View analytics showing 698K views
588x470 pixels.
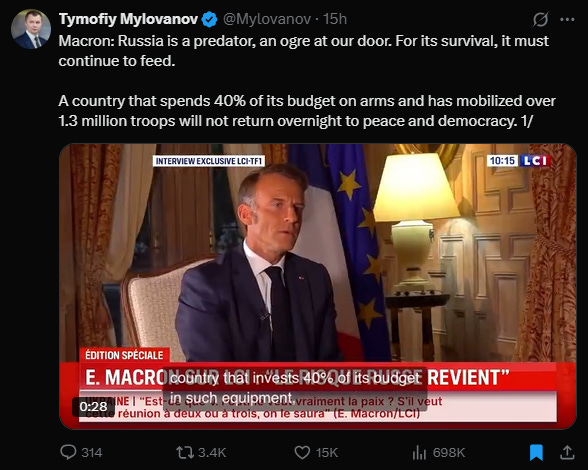[438, 452]
